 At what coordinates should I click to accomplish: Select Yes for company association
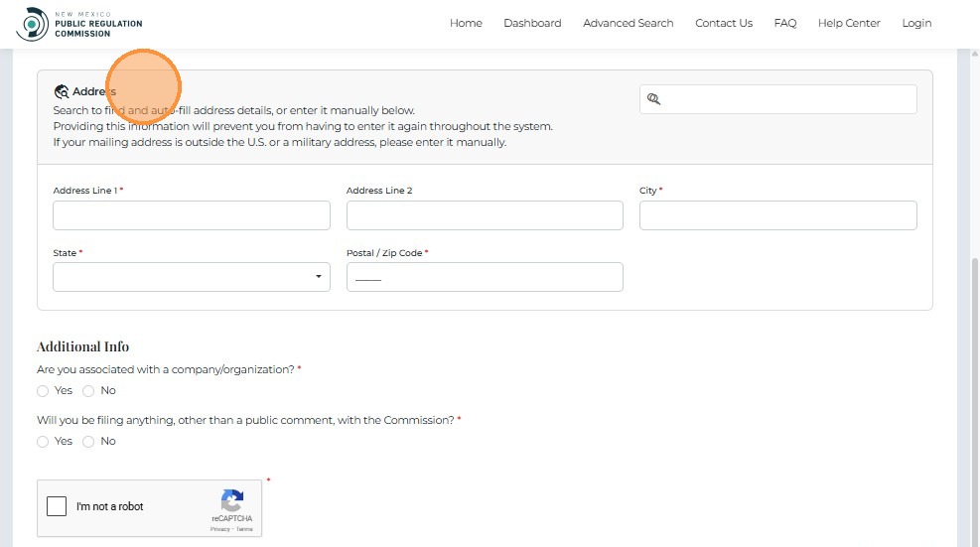43,391
